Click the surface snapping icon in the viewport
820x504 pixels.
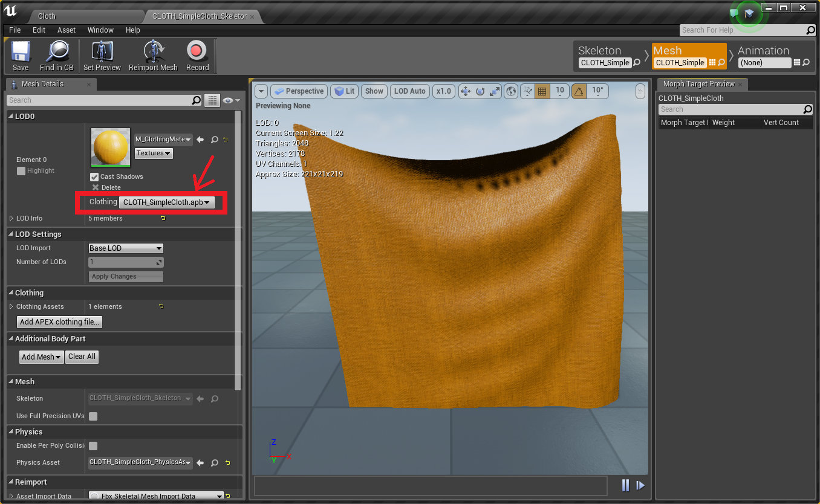tap(527, 91)
